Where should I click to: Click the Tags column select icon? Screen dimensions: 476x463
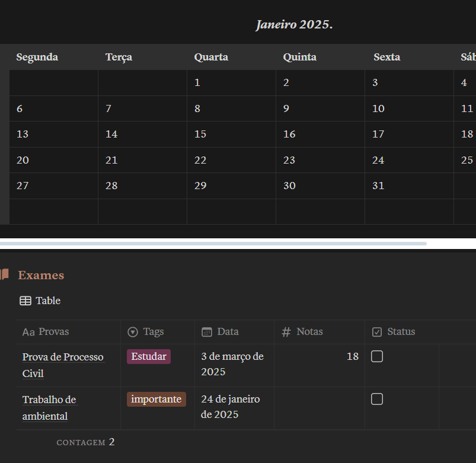click(133, 332)
